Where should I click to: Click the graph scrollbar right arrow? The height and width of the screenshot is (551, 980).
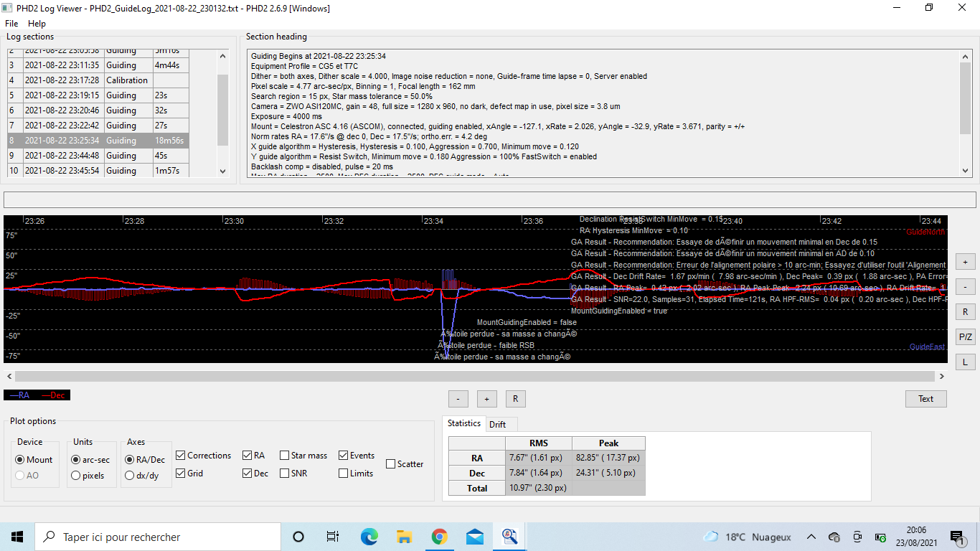[x=941, y=376]
